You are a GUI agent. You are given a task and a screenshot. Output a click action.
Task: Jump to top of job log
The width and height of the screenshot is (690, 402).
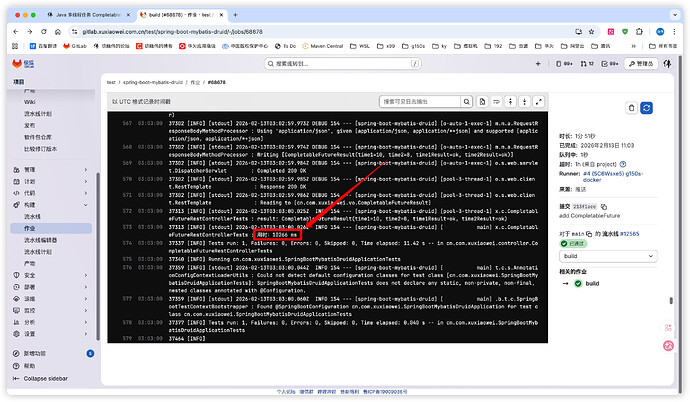510,102
